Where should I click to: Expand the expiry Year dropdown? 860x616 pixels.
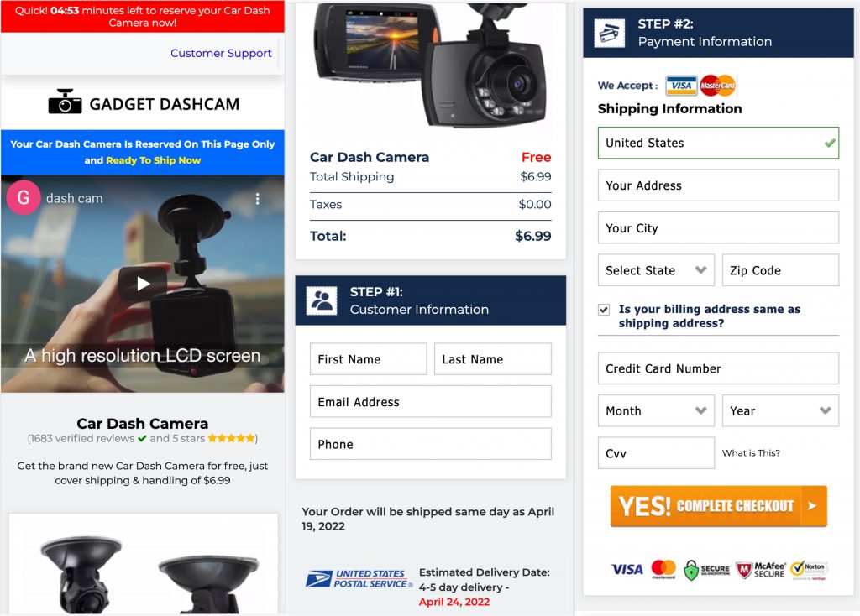(x=780, y=411)
